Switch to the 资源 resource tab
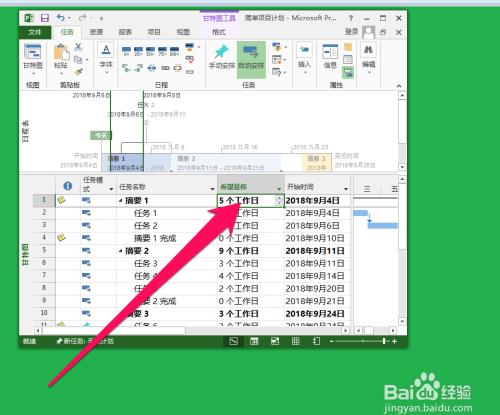500x415 pixels. pyautogui.click(x=96, y=32)
